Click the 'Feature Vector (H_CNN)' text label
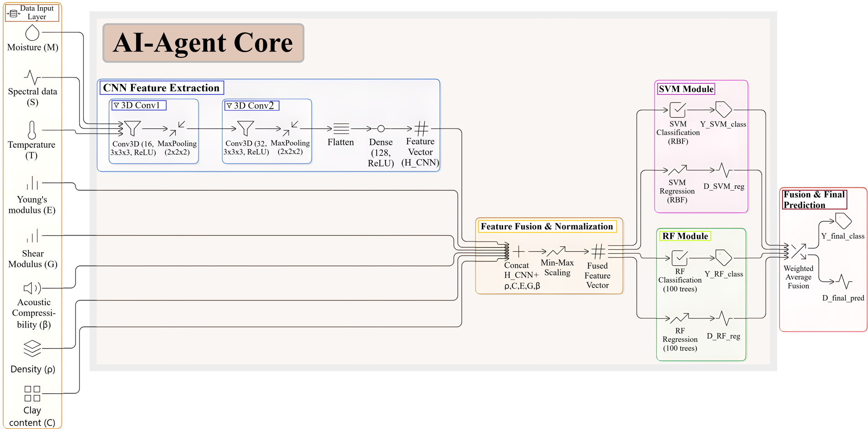This screenshot has height=429, width=868. click(x=420, y=152)
